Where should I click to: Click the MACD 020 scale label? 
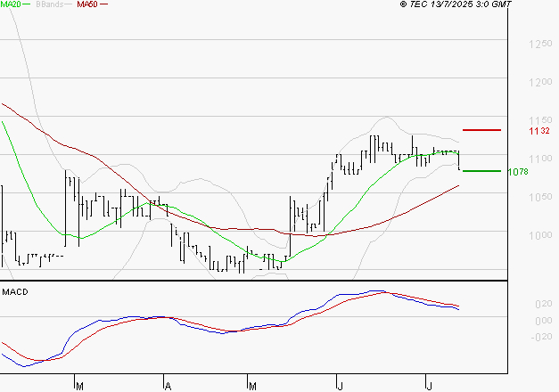tap(543, 304)
